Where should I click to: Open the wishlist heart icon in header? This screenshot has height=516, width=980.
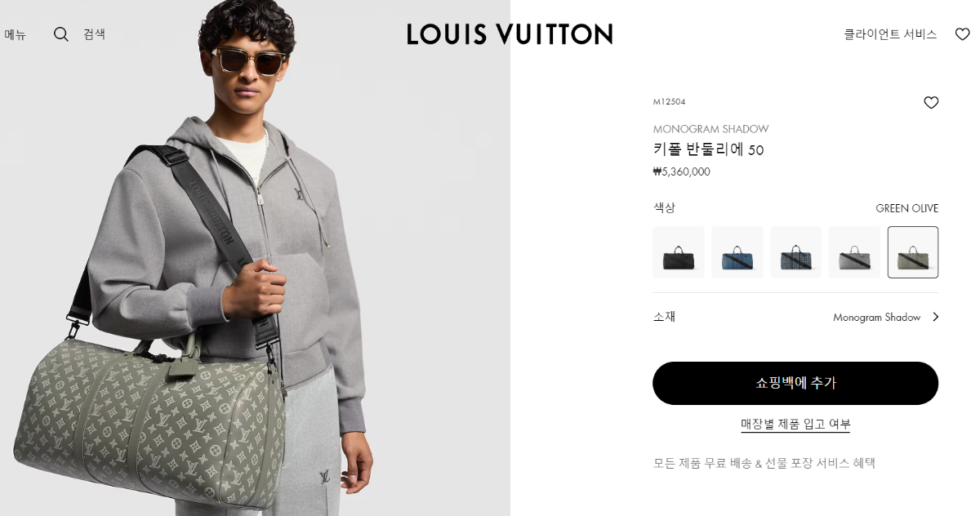[963, 34]
